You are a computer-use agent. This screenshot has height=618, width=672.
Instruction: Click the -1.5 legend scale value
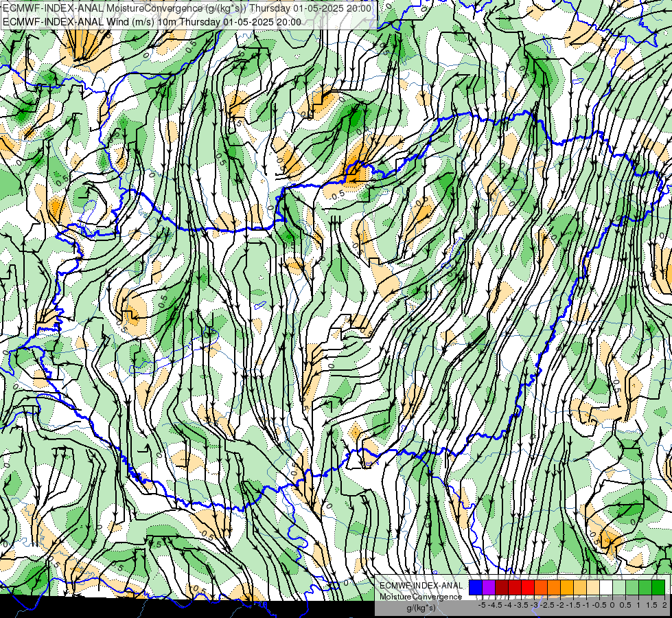point(573,605)
